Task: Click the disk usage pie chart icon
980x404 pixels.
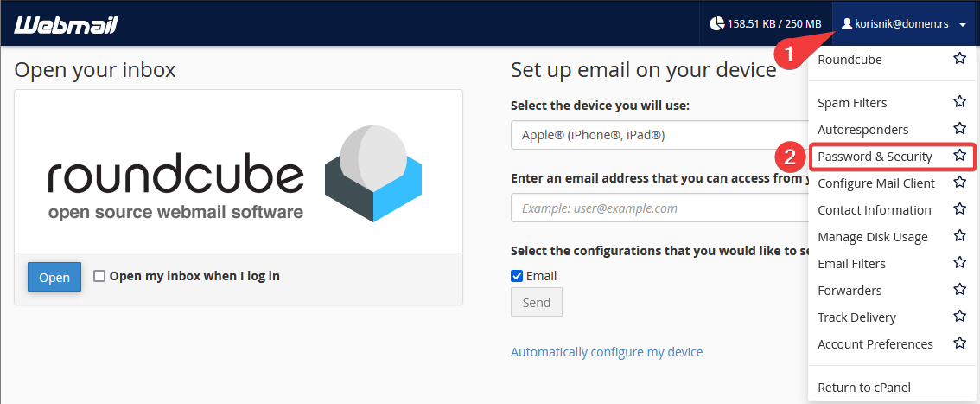Action: coord(717,23)
